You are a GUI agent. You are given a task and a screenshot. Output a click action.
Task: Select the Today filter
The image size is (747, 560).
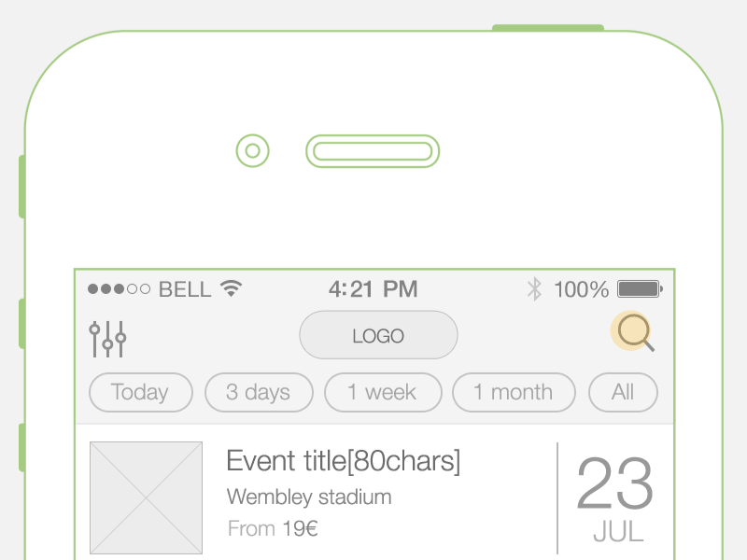140,392
